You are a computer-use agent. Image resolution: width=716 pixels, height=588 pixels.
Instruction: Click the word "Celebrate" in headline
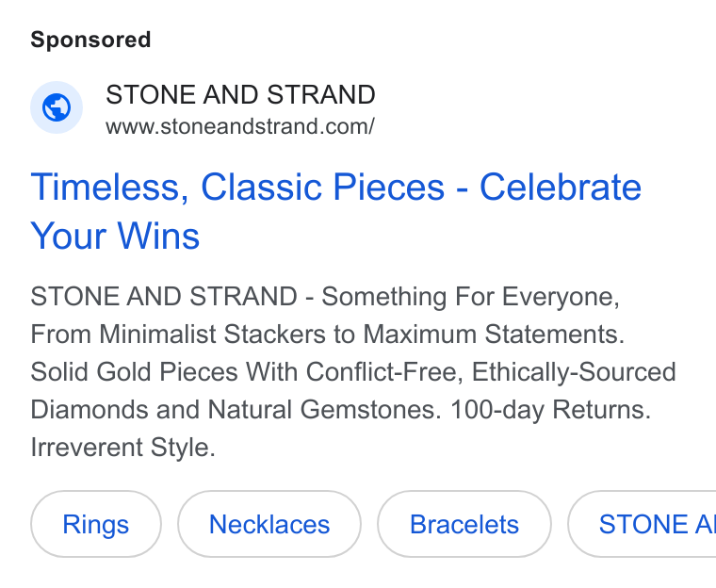click(x=561, y=187)
